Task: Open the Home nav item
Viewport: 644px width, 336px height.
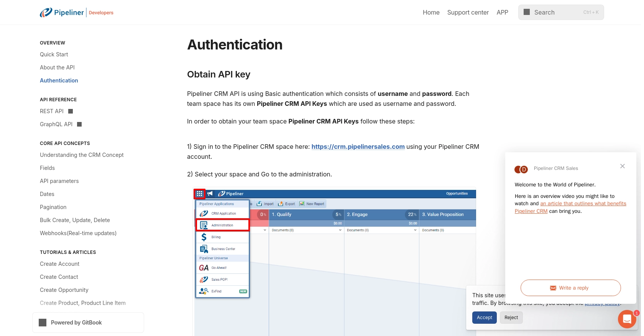Action: [431, 12]
